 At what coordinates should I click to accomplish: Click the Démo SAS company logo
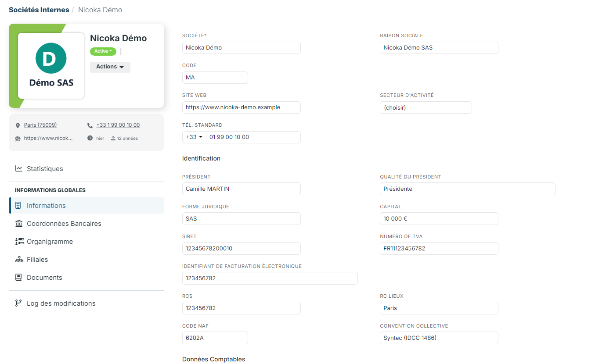tap(51, 66)
